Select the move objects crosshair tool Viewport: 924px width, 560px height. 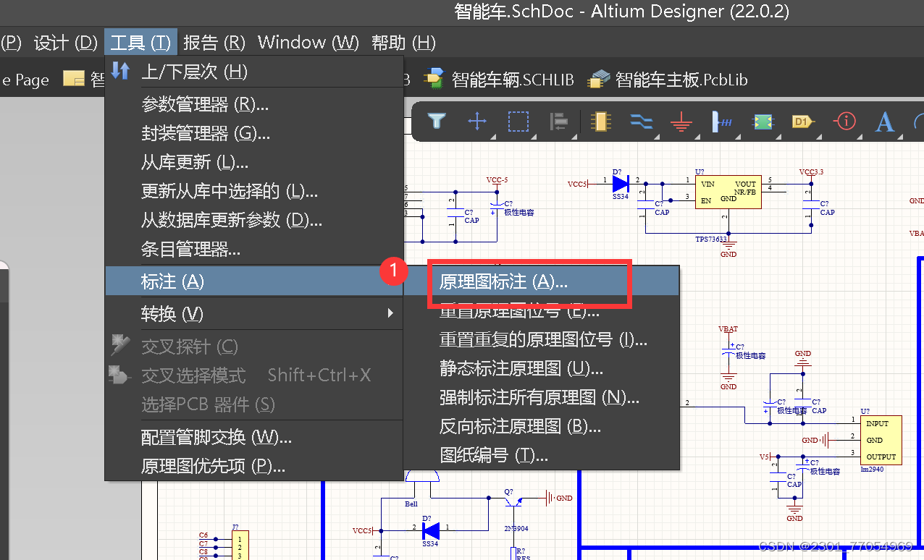[x=477, y=121]
